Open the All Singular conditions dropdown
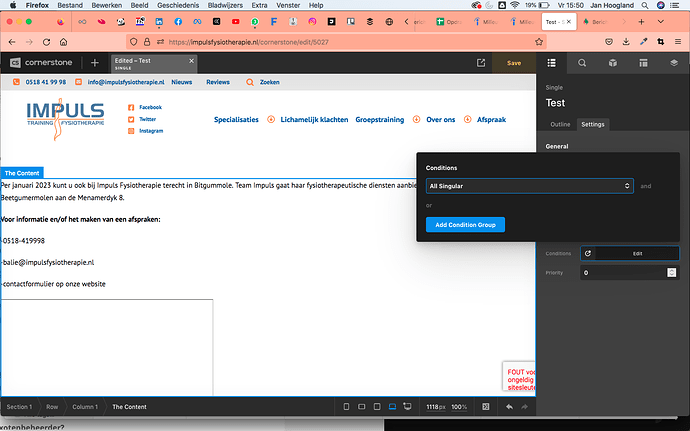The height and width of the screenshot is (431, 690). coord(529,186)
